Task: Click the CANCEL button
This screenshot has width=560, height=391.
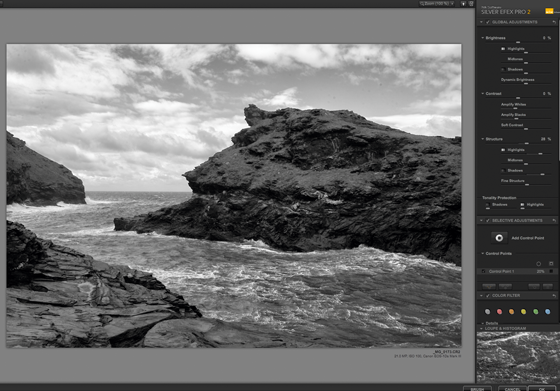Action: pos(512,389)
